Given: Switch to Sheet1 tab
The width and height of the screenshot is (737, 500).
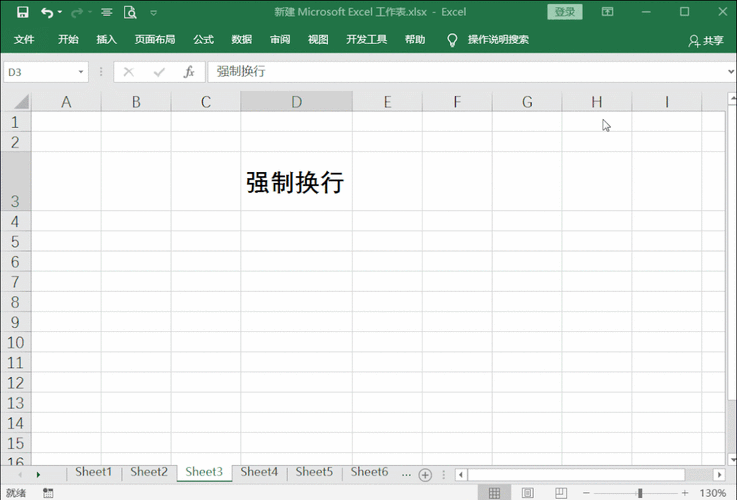Looking at the screenshot, I should tap(94, 472).
